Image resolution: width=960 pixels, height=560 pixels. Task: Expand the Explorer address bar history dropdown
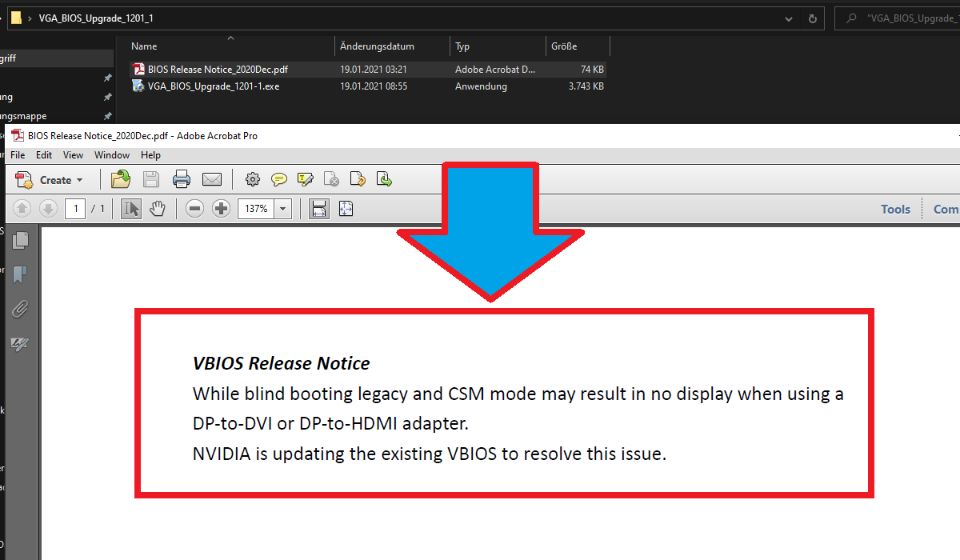pyautogui.click(x=790, y=18)
